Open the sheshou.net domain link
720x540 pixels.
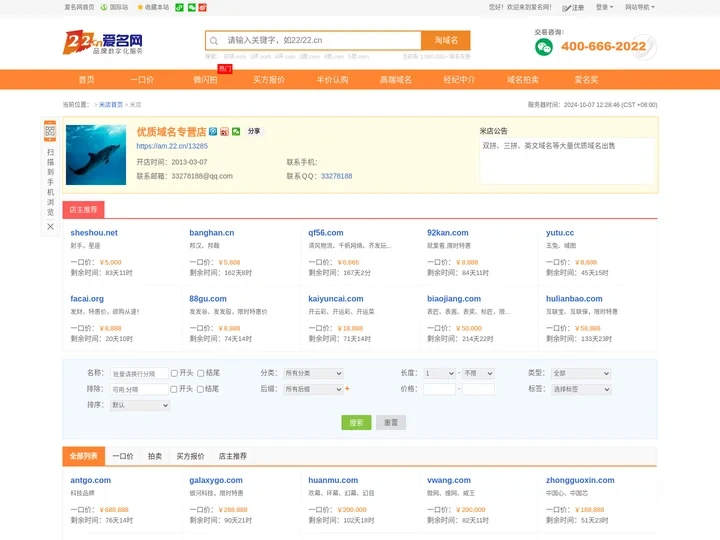94,233
